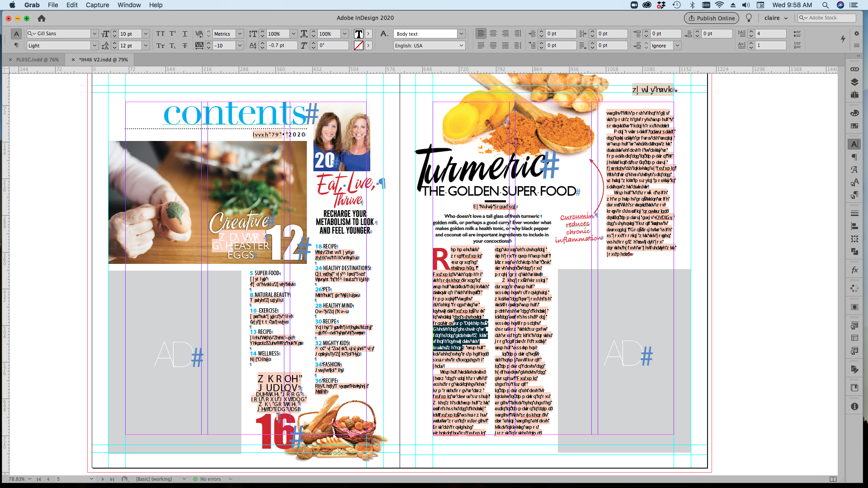
Task: Click the fill color swatch showing None
Action: 359,45
